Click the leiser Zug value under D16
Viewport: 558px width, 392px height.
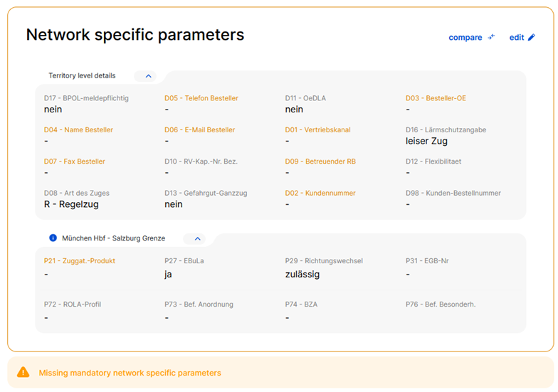(x=426, y=141)
